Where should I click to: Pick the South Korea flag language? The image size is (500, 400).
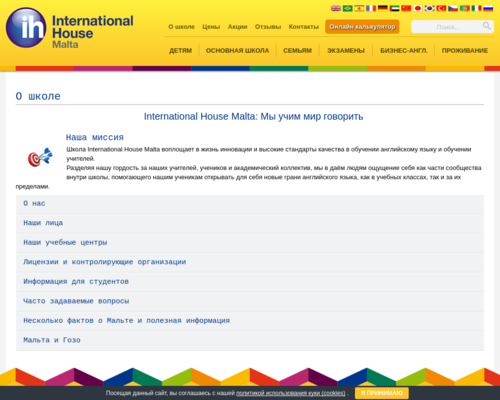[430, 8]
